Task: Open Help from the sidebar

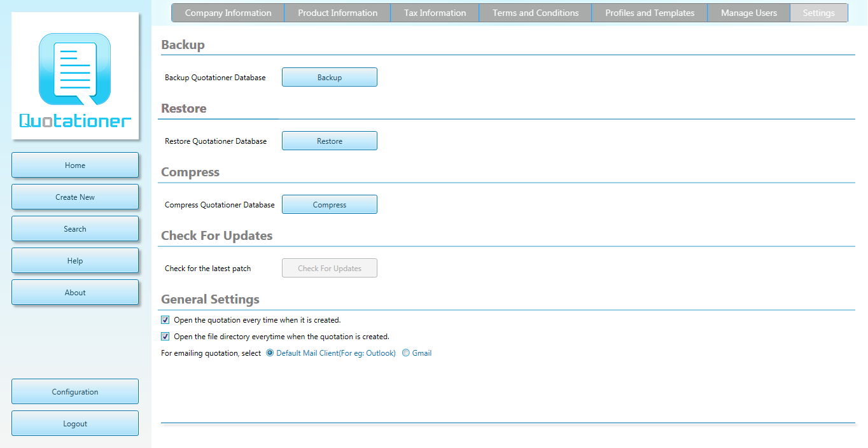Action: (x=75, y=260)
